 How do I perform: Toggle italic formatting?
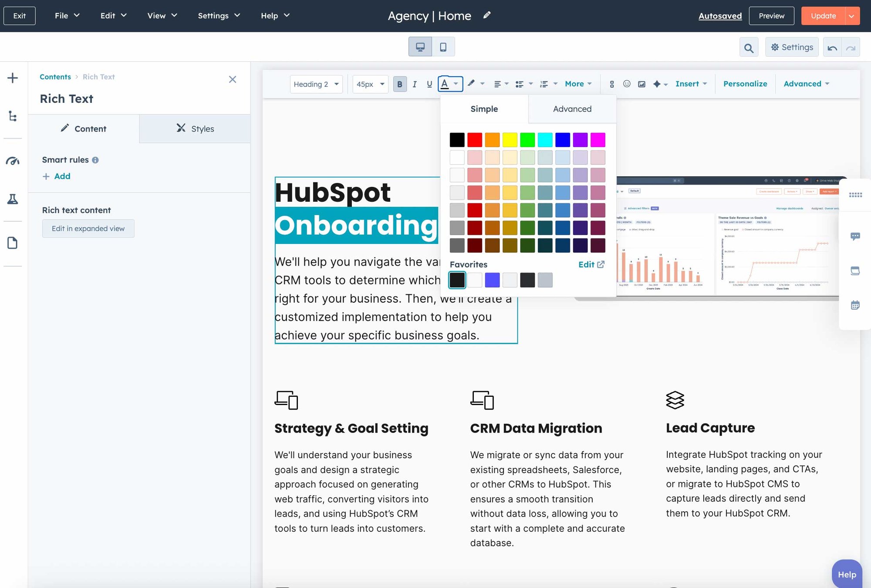(415, 84)
